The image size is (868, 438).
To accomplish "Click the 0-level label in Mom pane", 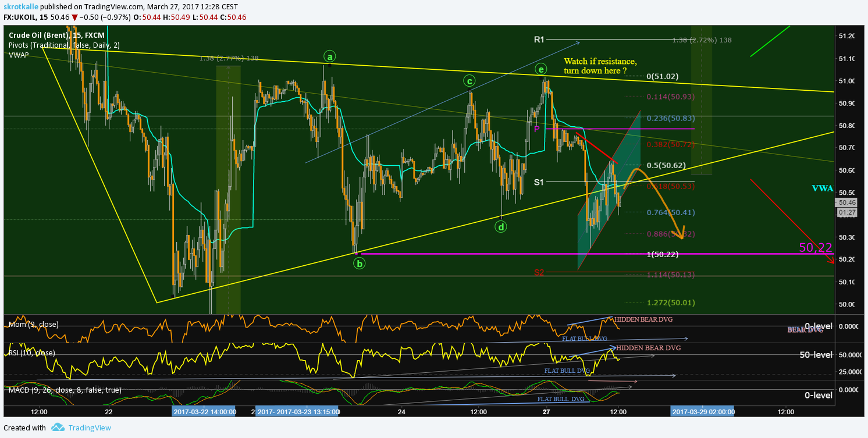I will coord(819,326).
